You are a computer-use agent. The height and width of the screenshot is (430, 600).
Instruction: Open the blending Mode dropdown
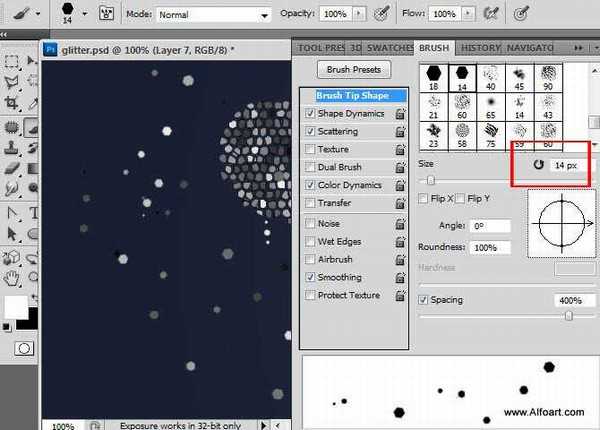pyautogui.click(x=263, y=17)
